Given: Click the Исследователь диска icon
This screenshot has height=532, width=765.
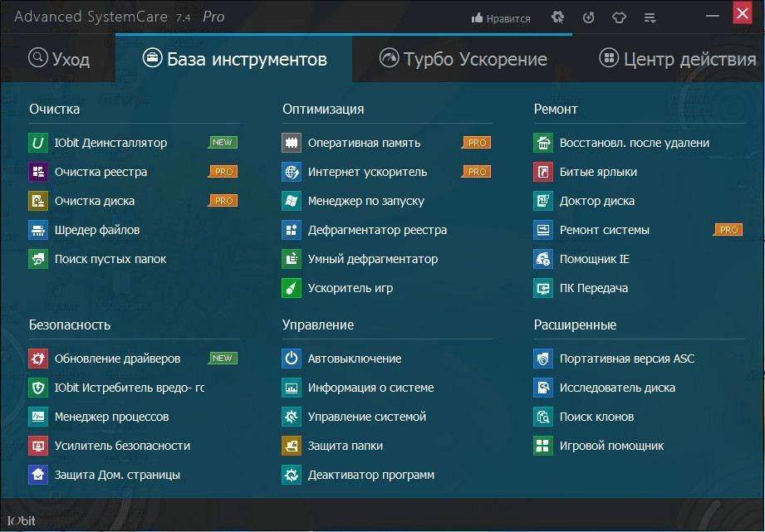Looking at the screenshot, I should click(x=543, y=388).
